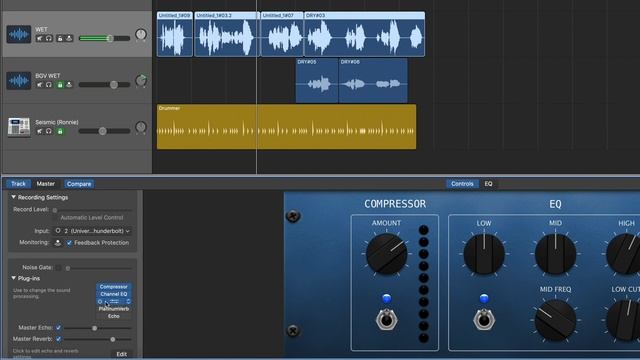Uncheck the Master Reverb checkbox
This screenshot has width=640, height=360.
[x=59, y=339]
